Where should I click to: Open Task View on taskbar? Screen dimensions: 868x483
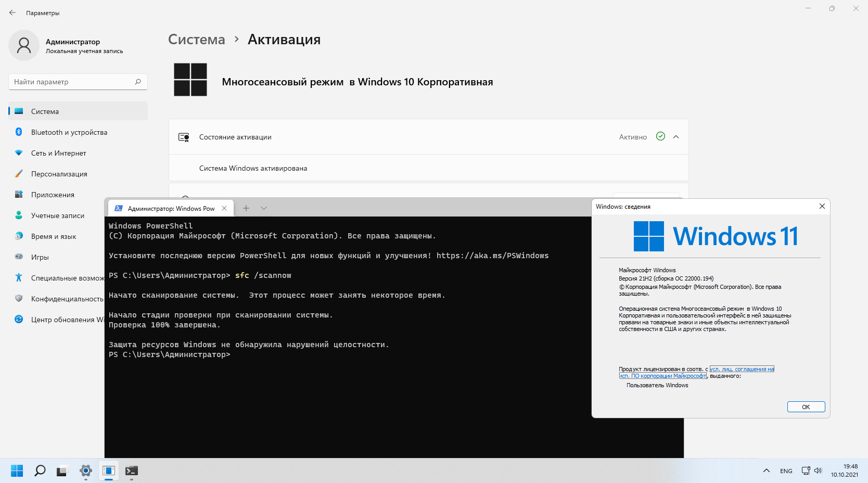pyautogui.click(x=62, y=471)
